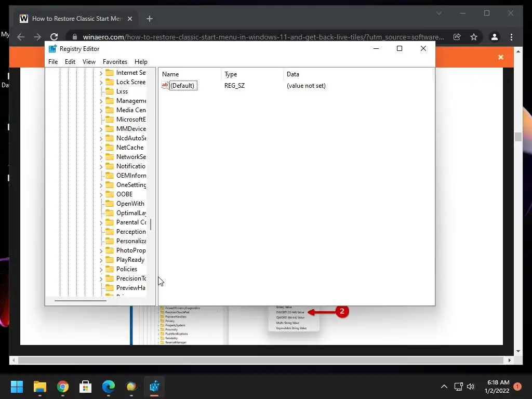532x399 pixels.
Task: Expand the Manageme... registry key
Action: pyautogui.click(x=101, y=101)
